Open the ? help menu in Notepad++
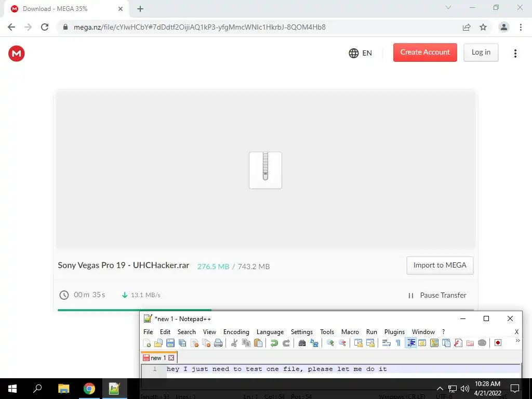Image resolution: width=532 pixels, height=399 pixels. [x=443, y=332]
